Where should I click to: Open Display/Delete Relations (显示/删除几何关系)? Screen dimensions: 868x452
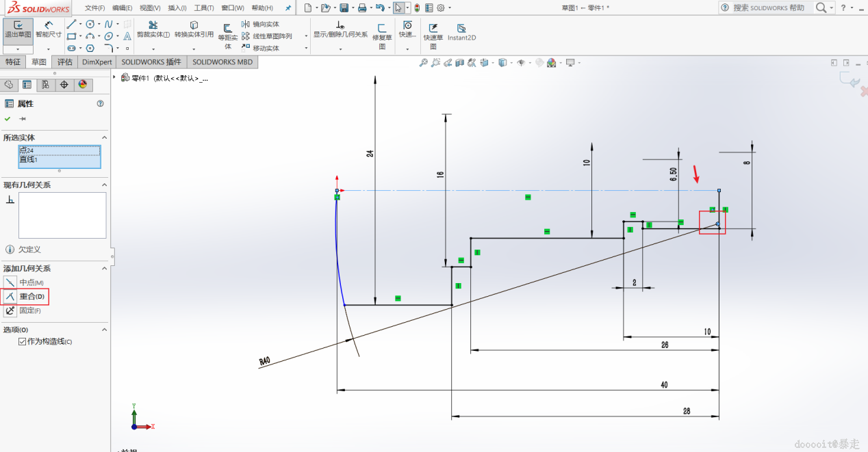(x=340, y=29)
